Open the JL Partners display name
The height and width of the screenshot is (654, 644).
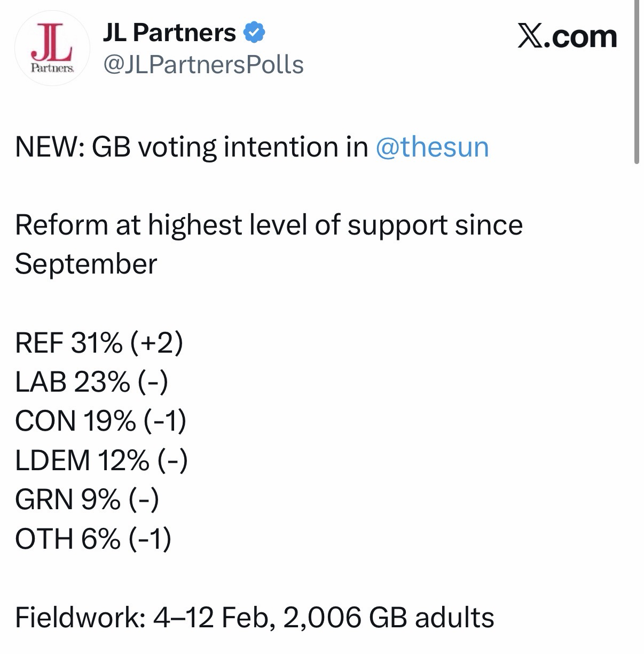[x=169, y=33]
